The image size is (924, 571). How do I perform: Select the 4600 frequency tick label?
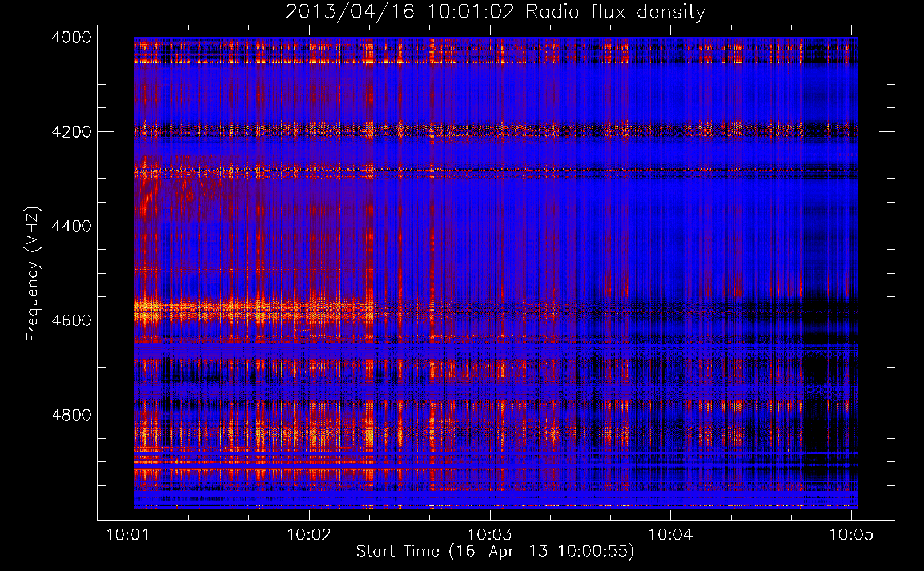pyautogui.click(x=71, y=320)
